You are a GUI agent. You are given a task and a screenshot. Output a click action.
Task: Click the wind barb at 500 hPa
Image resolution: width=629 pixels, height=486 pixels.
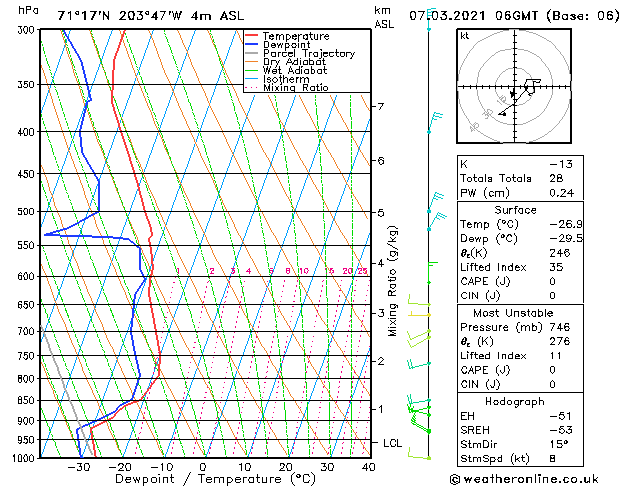[436, 202]
